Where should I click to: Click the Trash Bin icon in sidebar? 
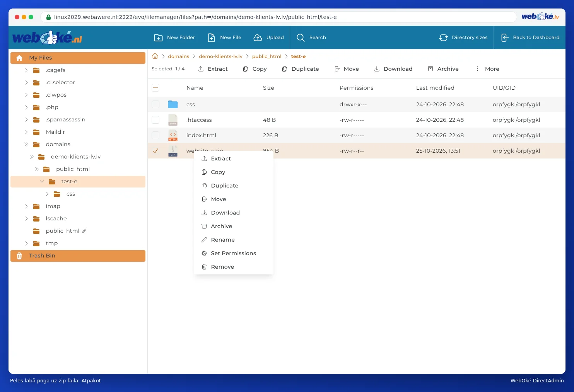tap(19, 256)
